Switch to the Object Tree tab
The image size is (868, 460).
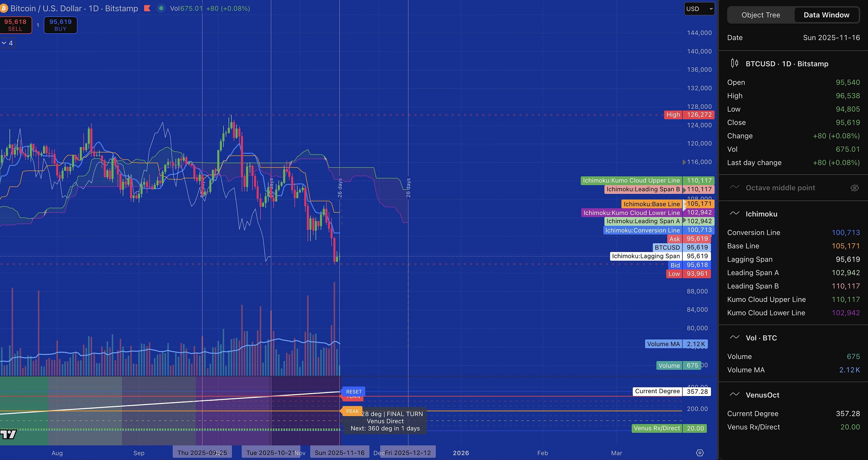761,15
